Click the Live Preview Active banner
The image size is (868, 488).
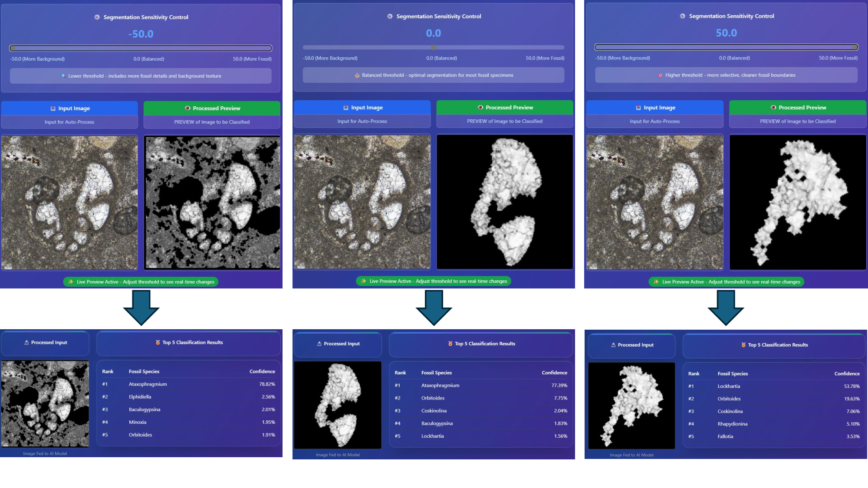[x=141, y=282]
